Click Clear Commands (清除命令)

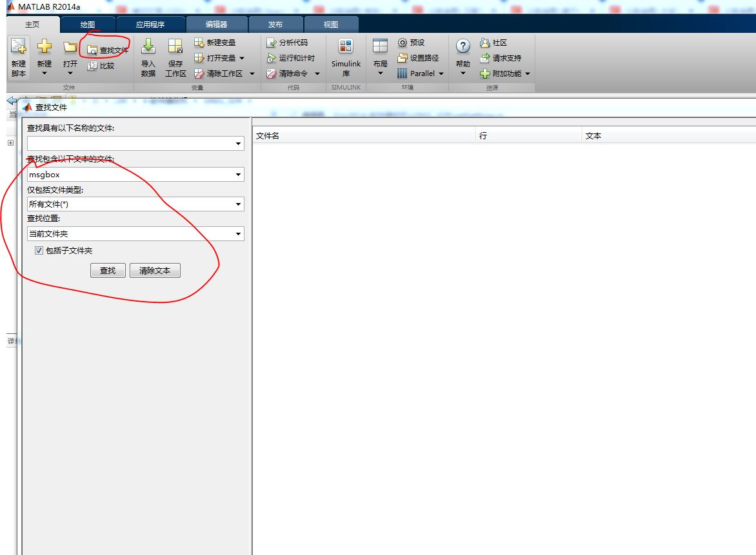coord(287,73)
